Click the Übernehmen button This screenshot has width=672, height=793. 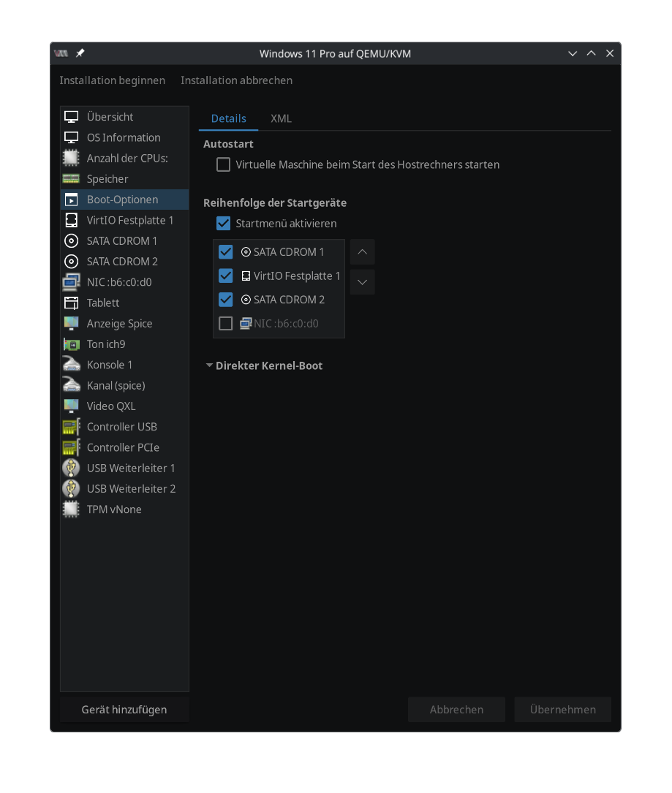point(563,710)
